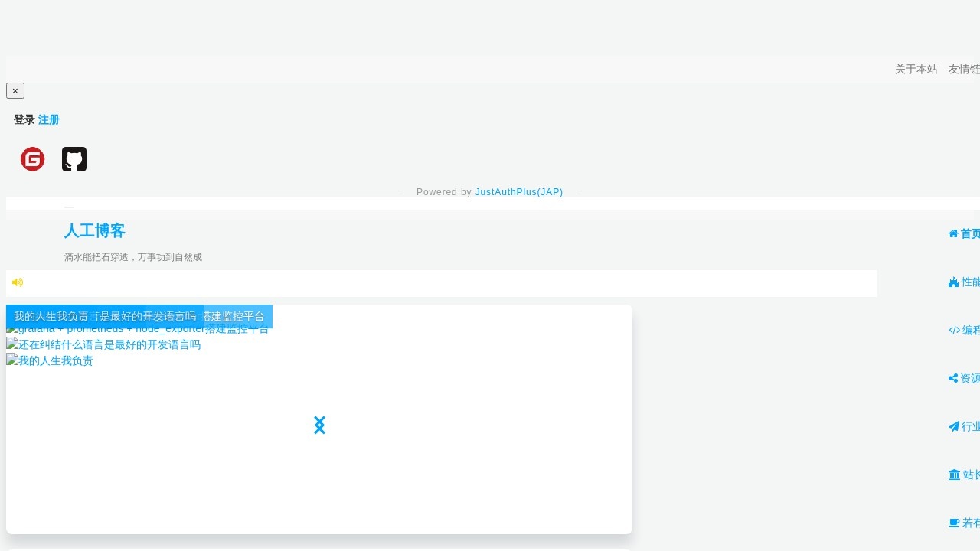Screen dimensions: 980x551
Task: Close the login dialog with × button
Action: tap(15, 90)
